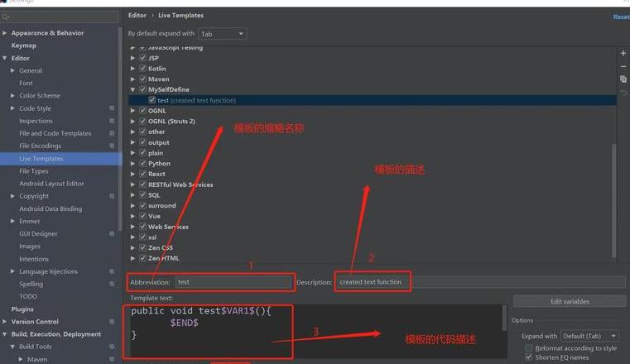Expand the OGNL template group
This screenshot has height=364, width=630.
[x=132, y=110]
